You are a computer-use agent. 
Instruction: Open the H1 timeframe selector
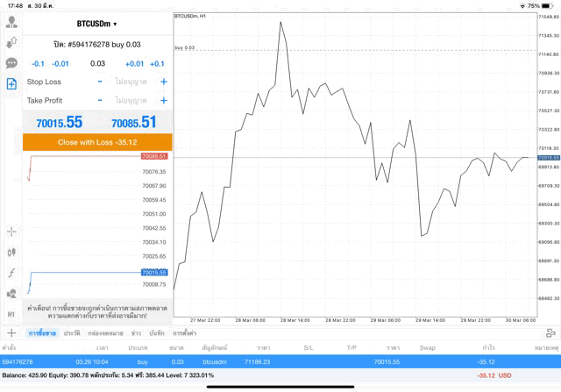pos(11,314)
